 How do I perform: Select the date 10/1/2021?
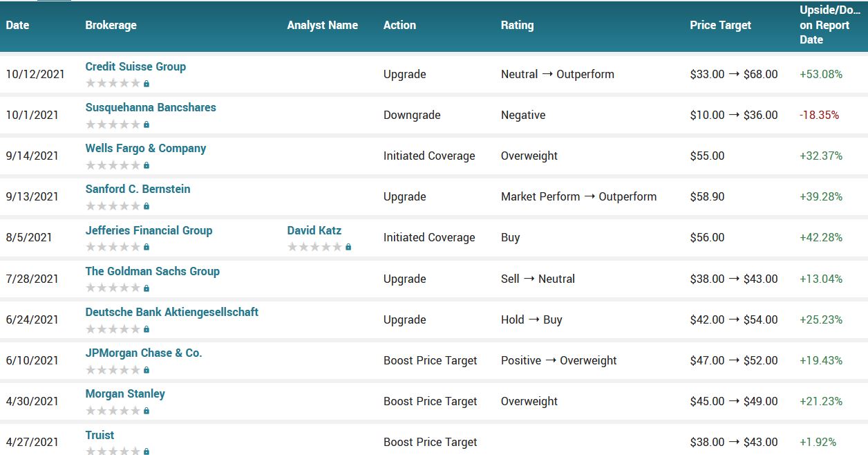point(32,115)
